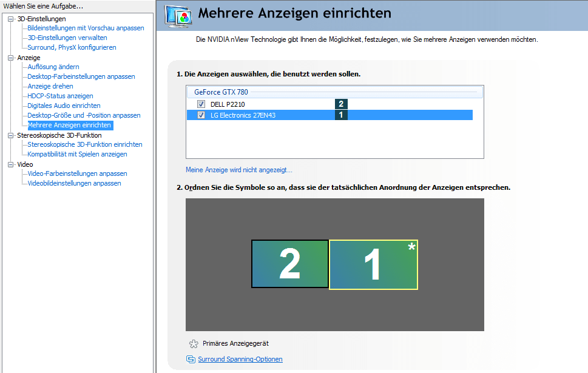Open Surround Spanning-Optionen link
The image size is (588, 373).
click(x=240, y=359)
